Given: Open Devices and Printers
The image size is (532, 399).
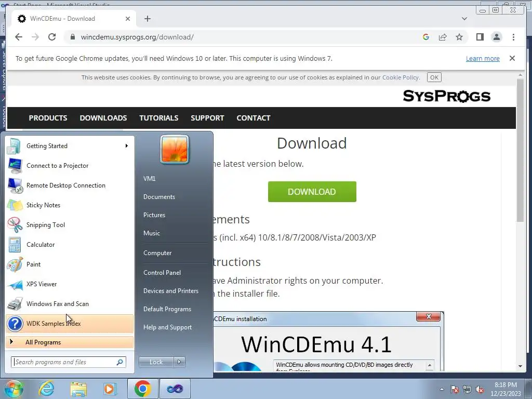Looking at the screenshot, I should coord(170,291).
